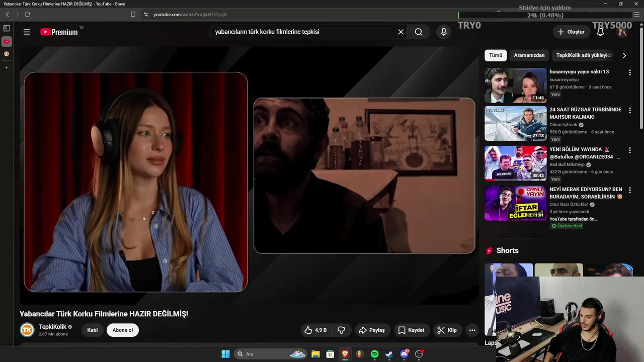This screenshot has height=362, width=644.
Task: Click the Katıl join button
Action: 93,330
